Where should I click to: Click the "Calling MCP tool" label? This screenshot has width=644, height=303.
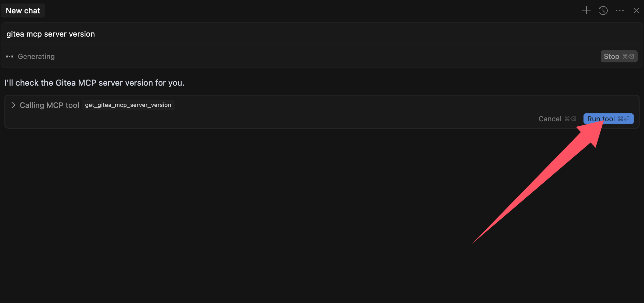pos(49,105)
